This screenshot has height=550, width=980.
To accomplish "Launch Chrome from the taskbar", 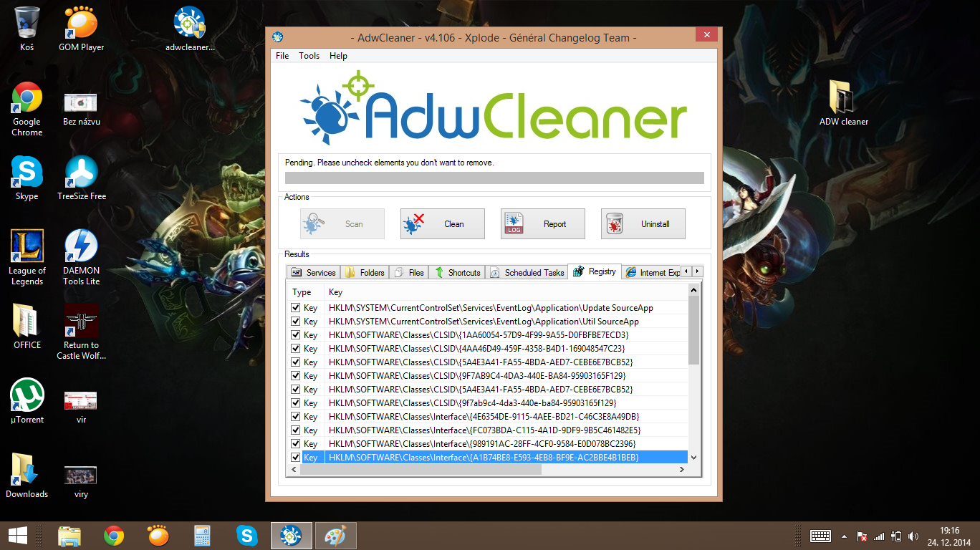I will pyautogui.click(x=114, y=536).
